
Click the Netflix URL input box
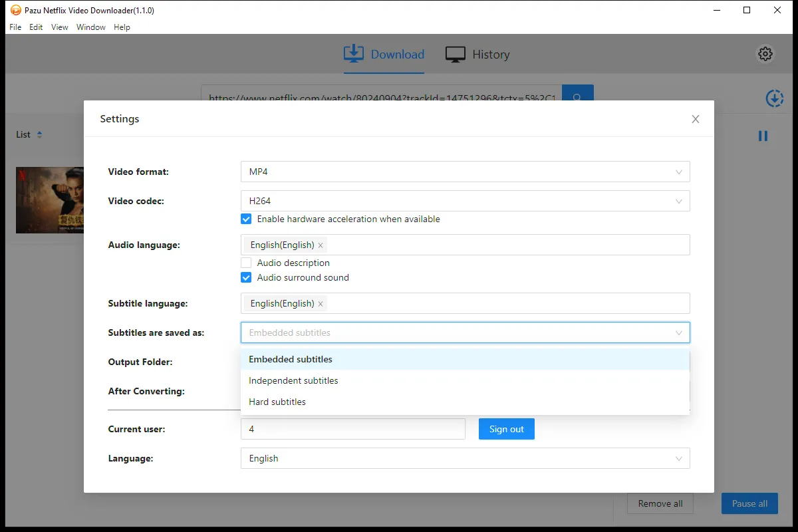382,97
